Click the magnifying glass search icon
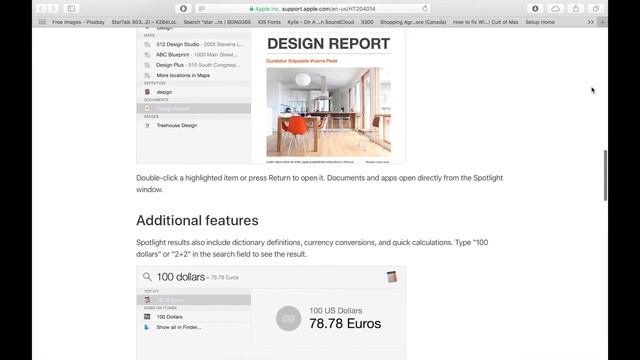This screenshot has width=640, height=360. [147, 277]
